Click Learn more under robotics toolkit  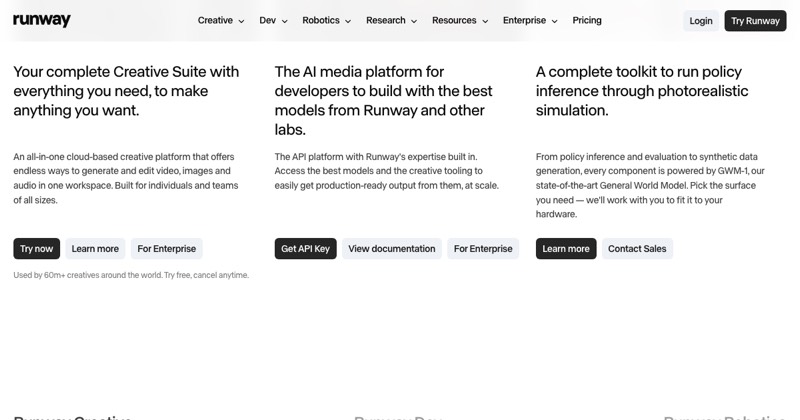point(566,249)
